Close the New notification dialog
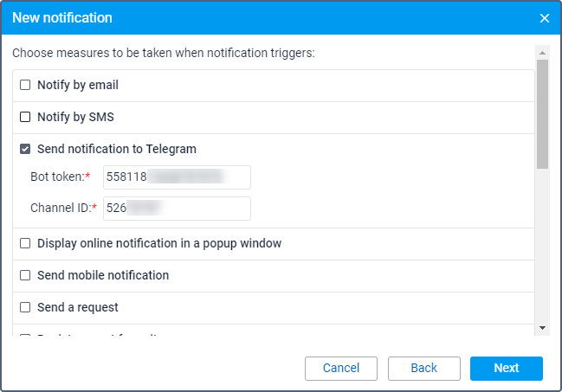Screen dimensions: 562x392 coord(545,18)
